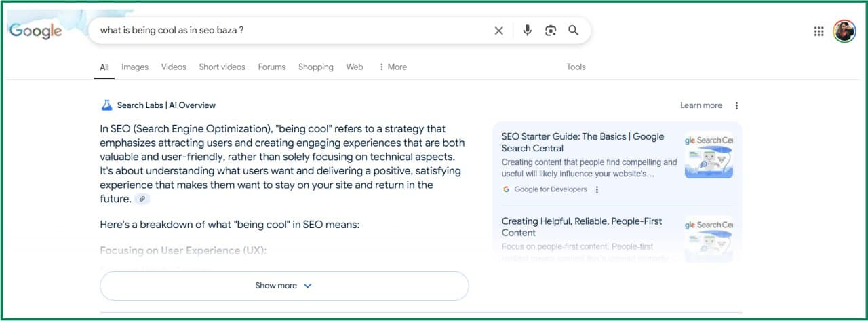Viewport: 868px width, 321px height.
Task: Open the Tools filter options
Action: pos(576,67)
